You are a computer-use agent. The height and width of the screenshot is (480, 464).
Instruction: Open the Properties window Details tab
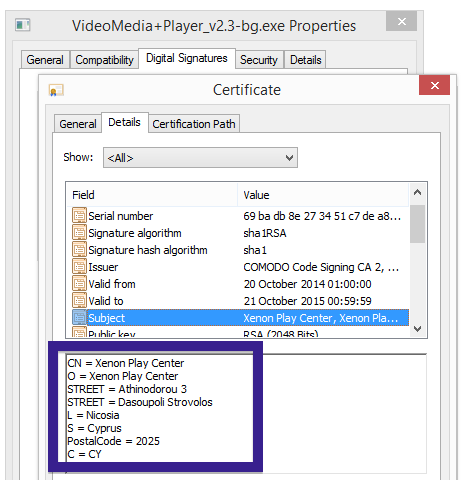306,60
